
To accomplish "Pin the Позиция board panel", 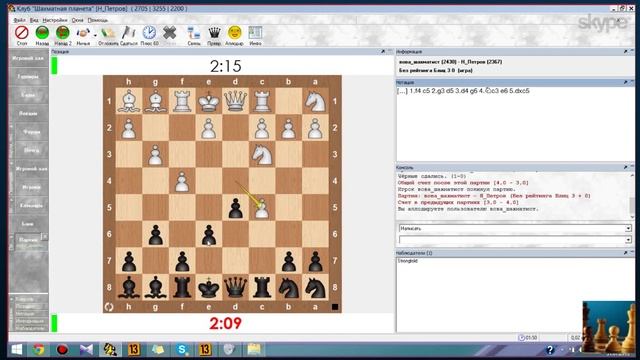I will [x=383, y=51].
